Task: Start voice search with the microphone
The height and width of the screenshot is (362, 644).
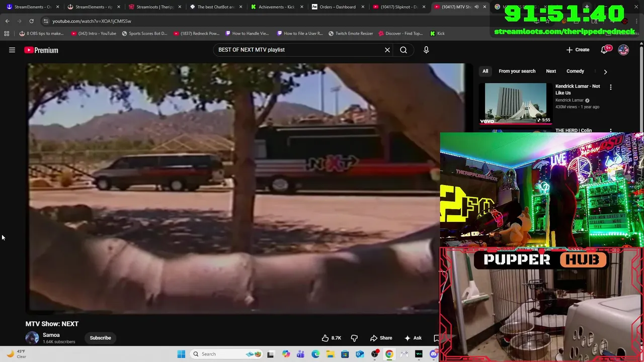Action: pyautogui.click(x=426, y=50)
